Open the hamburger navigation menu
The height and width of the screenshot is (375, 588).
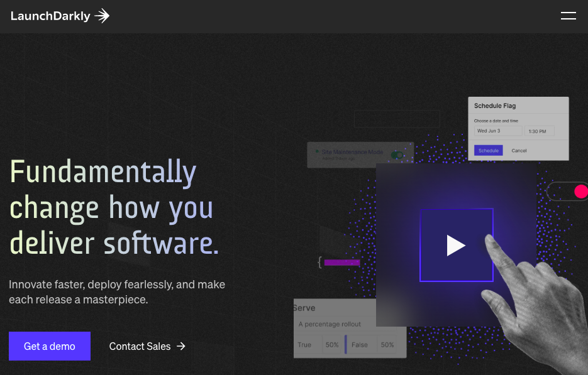(x=569, y=16)
